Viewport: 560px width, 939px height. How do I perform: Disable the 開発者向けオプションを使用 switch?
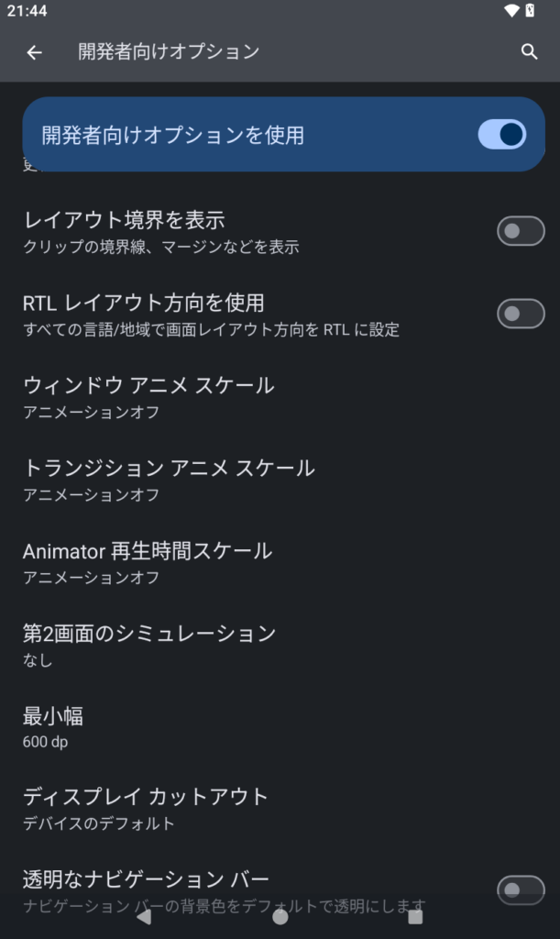501,135
